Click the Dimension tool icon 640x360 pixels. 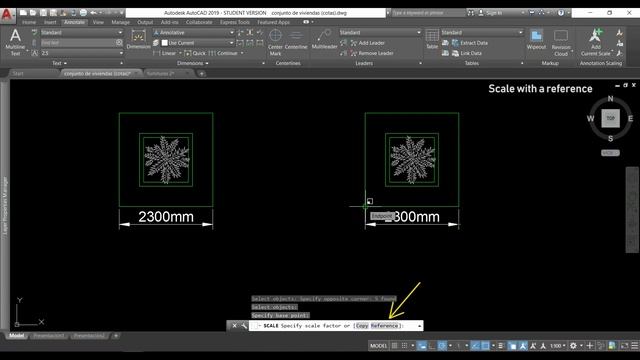(138, 40)
